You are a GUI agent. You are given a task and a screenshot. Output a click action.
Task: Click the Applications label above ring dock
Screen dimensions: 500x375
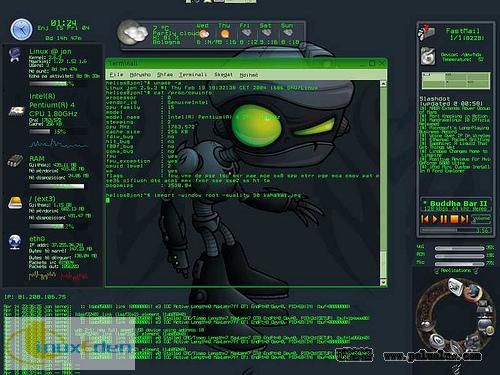click(x=456, y=270)
